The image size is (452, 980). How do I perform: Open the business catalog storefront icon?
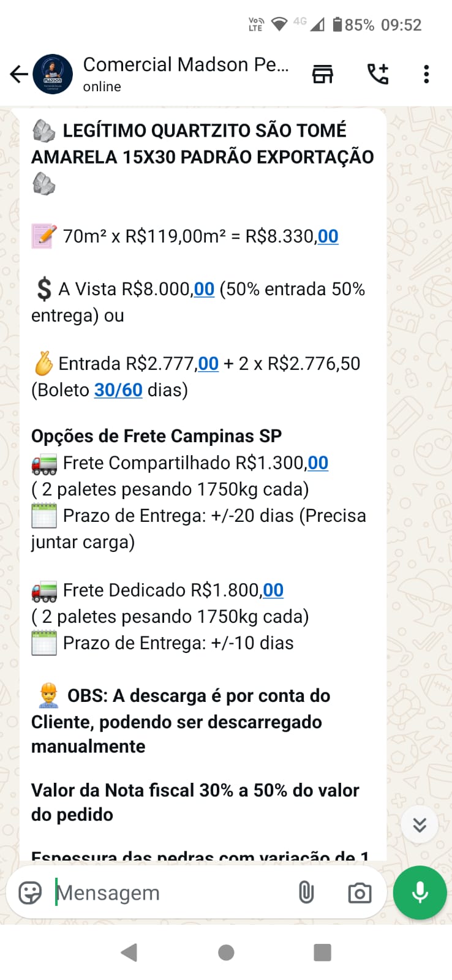tap(323, 74)
